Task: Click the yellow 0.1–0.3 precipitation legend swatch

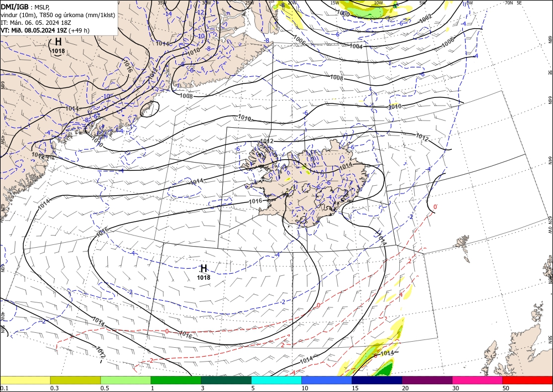Action: click(x=25, y=380)
